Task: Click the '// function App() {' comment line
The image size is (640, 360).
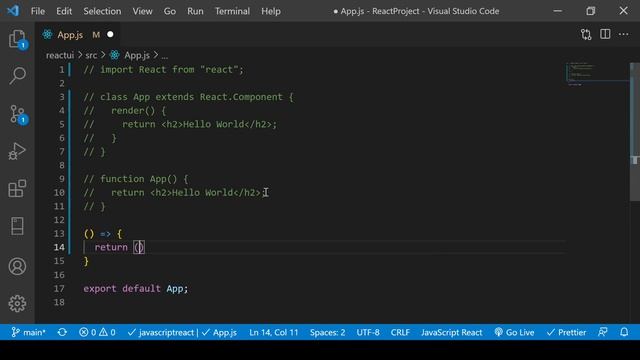Action: (x=136, y=179)
